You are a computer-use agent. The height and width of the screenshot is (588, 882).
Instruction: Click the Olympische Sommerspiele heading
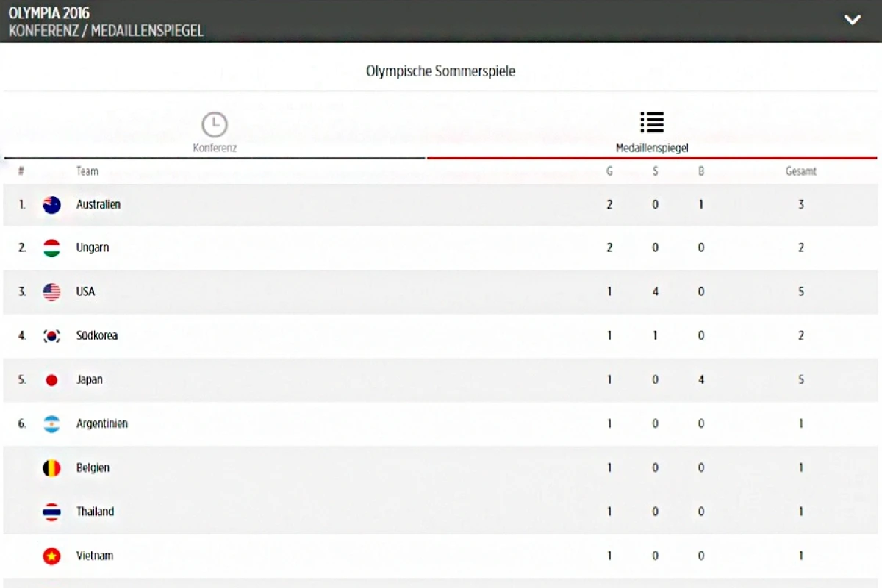tap(441, 71)
